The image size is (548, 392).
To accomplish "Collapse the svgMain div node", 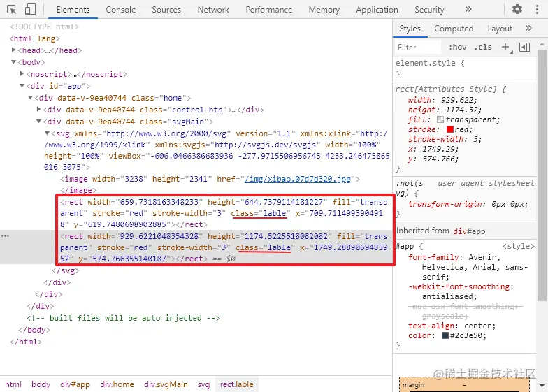I will [x=39, y=122].
